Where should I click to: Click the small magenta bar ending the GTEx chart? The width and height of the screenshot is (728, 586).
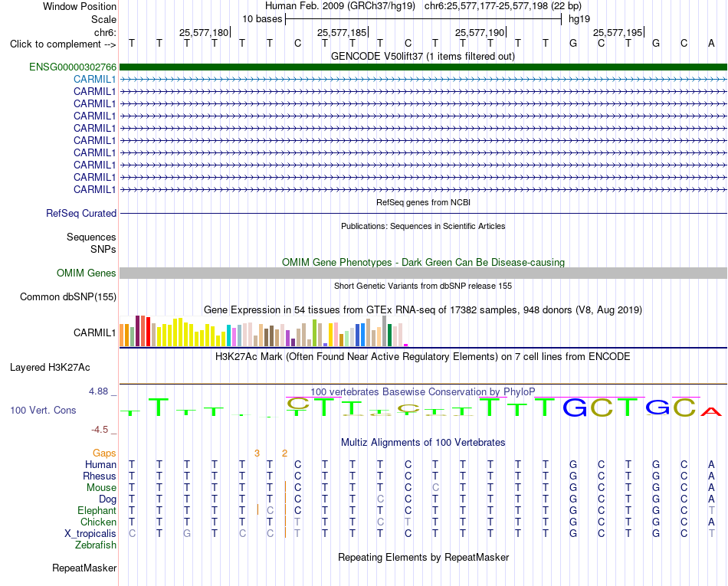[406, 345]
